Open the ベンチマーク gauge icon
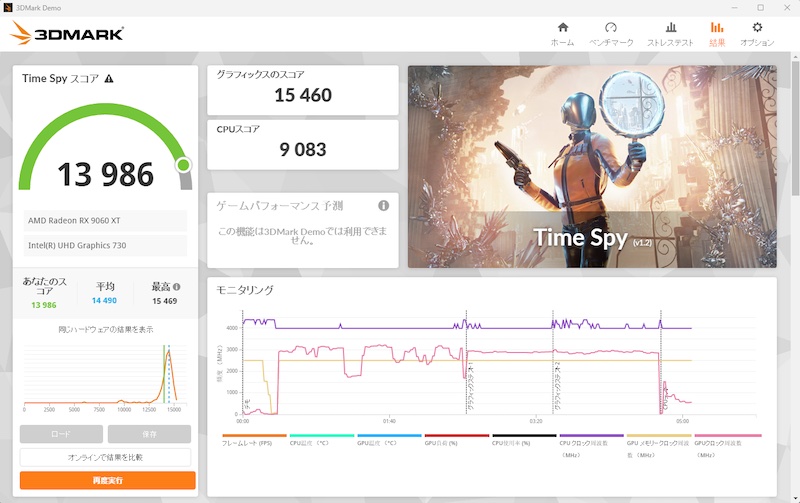The image size is (800, 503). pyautogui.click(x=611, y=28)
